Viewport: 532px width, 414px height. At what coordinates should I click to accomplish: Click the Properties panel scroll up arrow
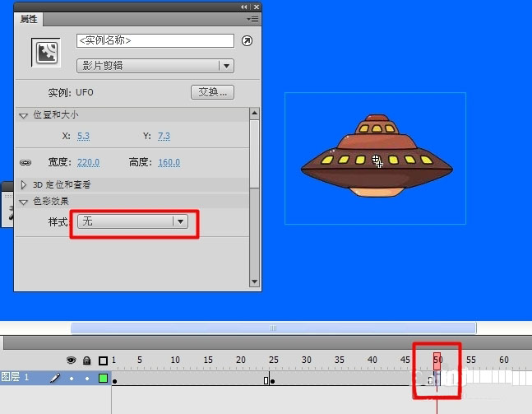[254, 113]
